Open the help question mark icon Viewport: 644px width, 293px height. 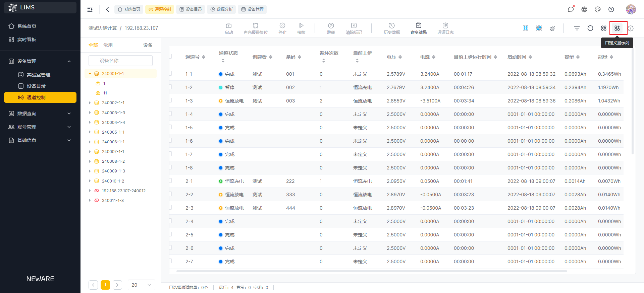click(x=611, y=9)
